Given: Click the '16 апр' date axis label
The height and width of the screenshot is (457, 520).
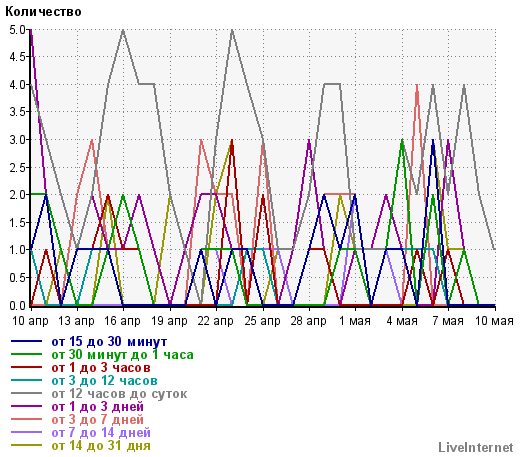Looking at the screenshot, I should (122, 321).
